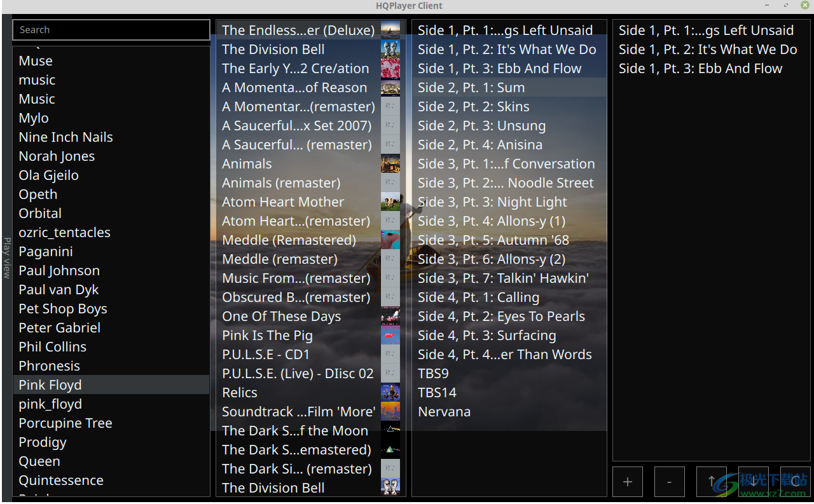
Task: Click cover art for Soundtrack ...Film 'More'
Action: tap(390, 411)
